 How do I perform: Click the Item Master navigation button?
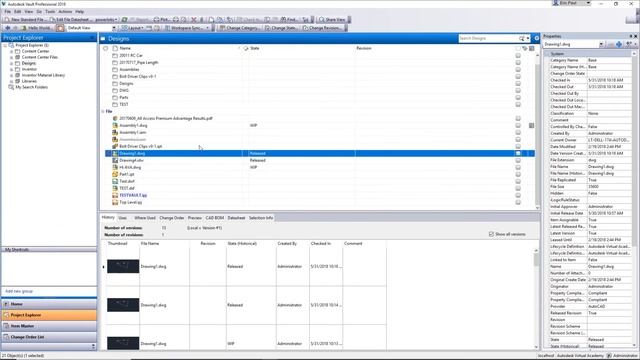49,326
